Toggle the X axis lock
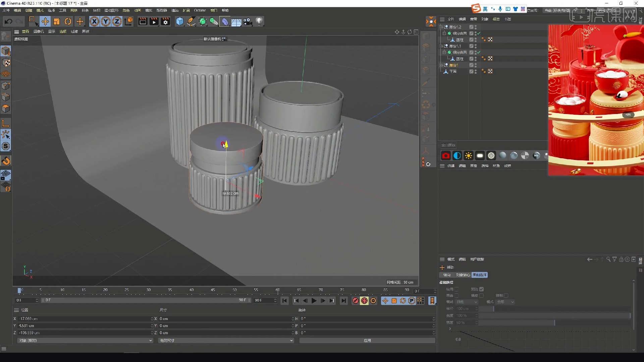 (x=95, y=21)
